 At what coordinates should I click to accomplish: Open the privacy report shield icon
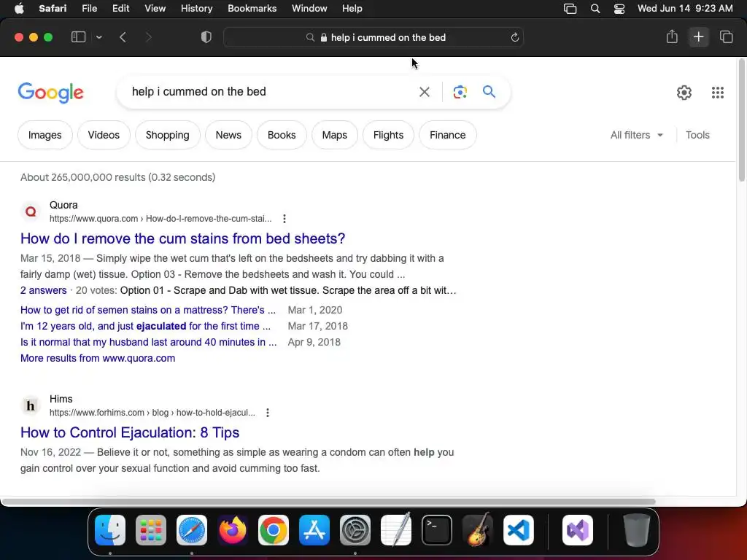click(x=206, y=37)
